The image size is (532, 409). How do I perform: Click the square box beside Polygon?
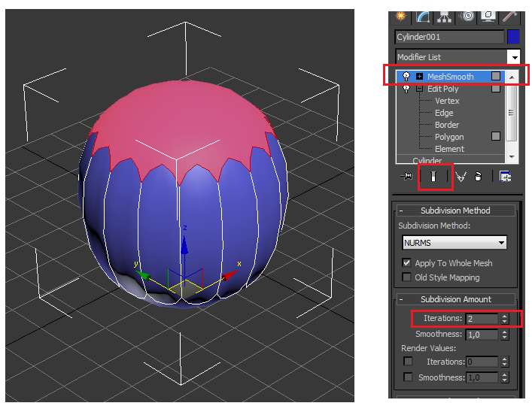(496, 136)
